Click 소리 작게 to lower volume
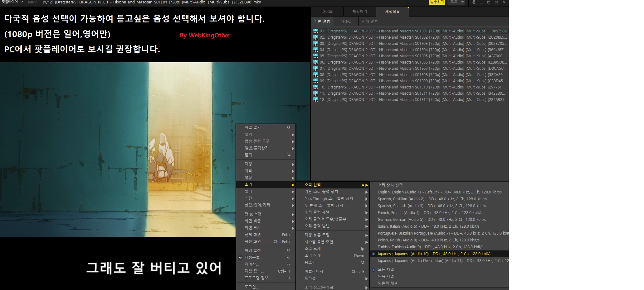Viewport: 644px width, 290px height. (333, 256)
